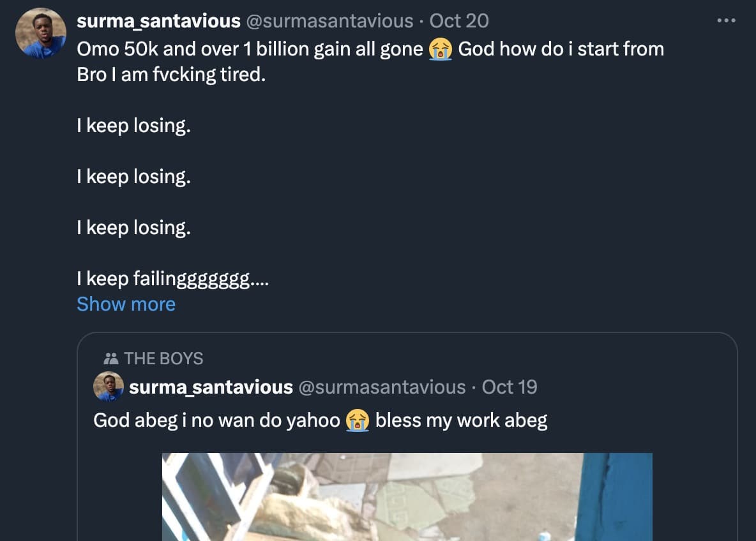Image resolution: width=756 pixels, height=541 pixels.
Task: Click the small avatar in the quoted tweet
Action: click(x=109, y=387)
